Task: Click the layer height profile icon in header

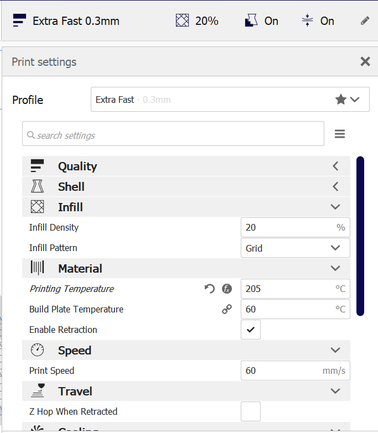Action: click(19, 21)
